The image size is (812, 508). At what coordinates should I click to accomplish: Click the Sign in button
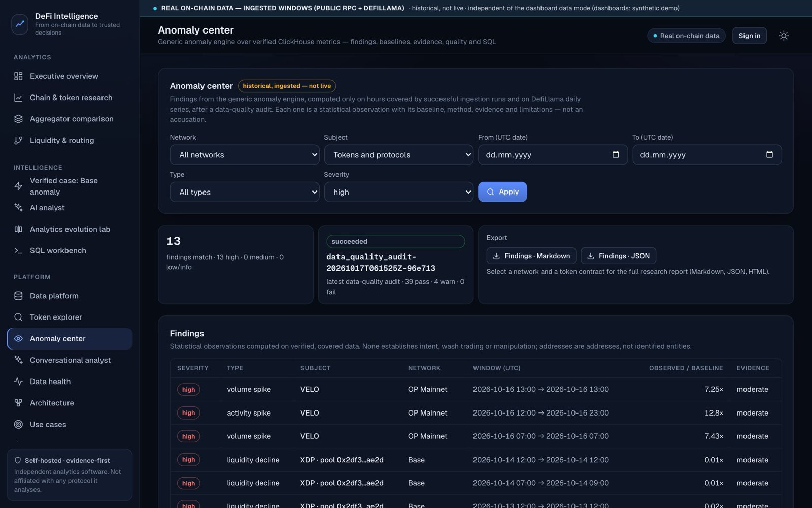point(749,36)
